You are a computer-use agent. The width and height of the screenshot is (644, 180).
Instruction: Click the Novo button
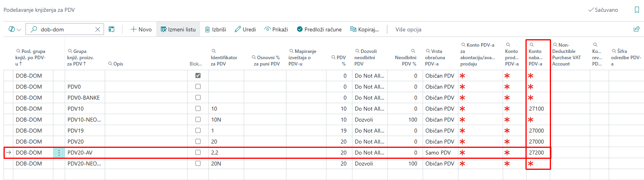[x=141, y=29]
